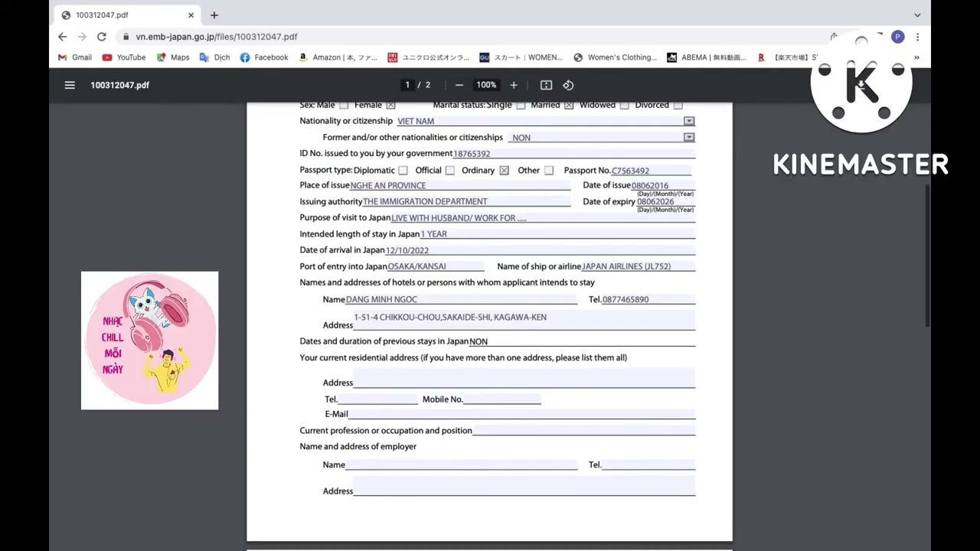980x551 pixels.
Task: Click the address bar URL
Action: [217, 37]
